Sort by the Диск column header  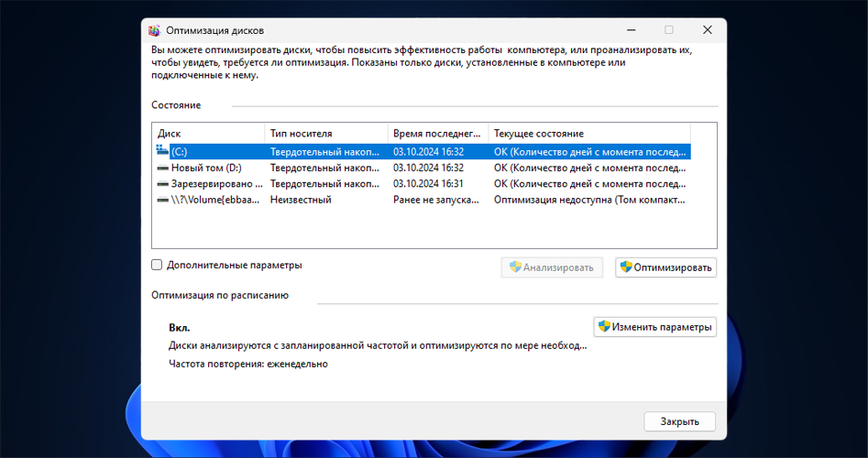(209, 134)
